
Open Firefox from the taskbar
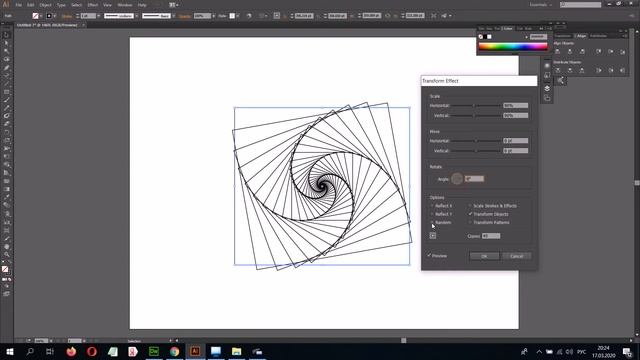click(x=71, y=351)
